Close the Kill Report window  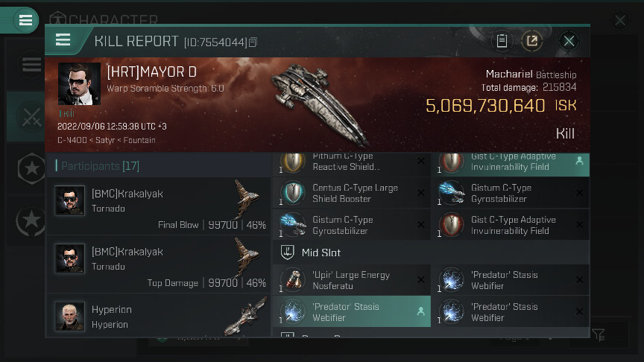[x=569, y=41]
